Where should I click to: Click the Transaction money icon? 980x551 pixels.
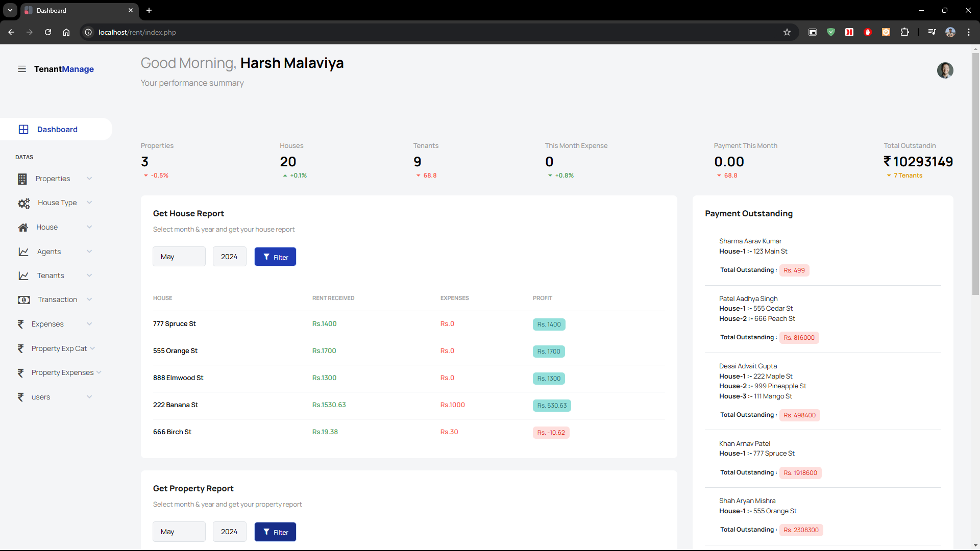[24, 300]
